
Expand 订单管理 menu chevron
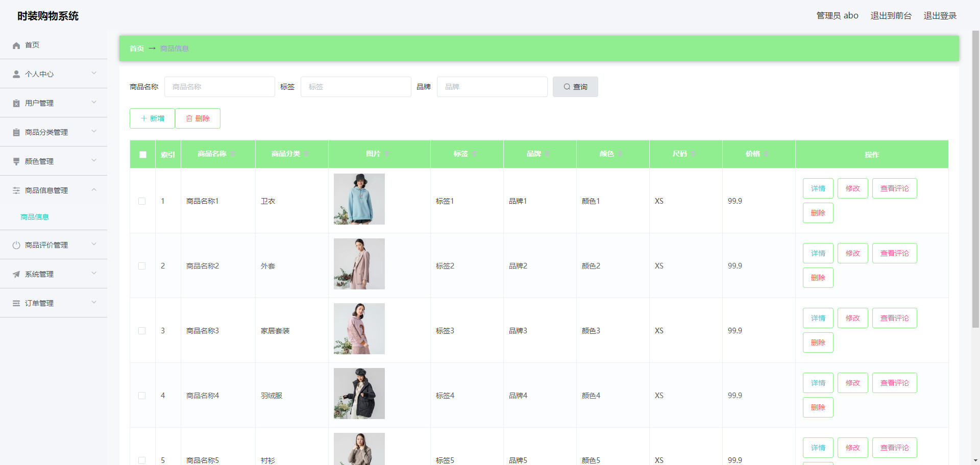pos(94,303)
